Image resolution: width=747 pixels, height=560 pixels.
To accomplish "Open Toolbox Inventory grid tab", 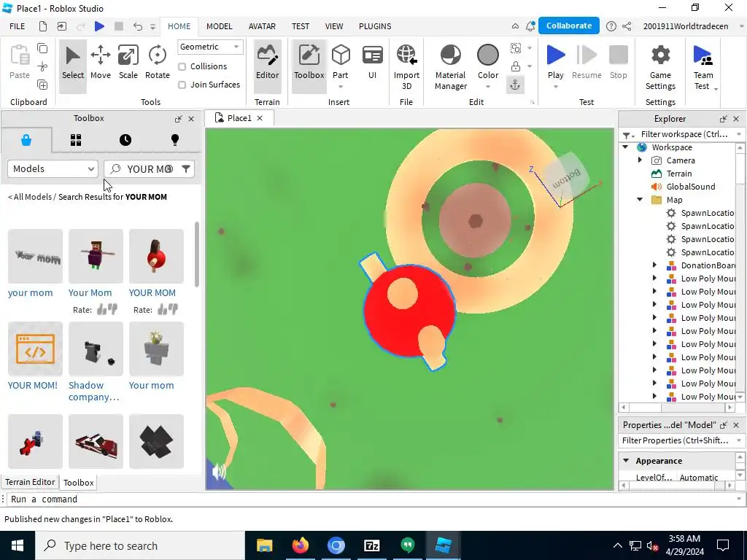I will pyautogui.click(x=76, y=140).
